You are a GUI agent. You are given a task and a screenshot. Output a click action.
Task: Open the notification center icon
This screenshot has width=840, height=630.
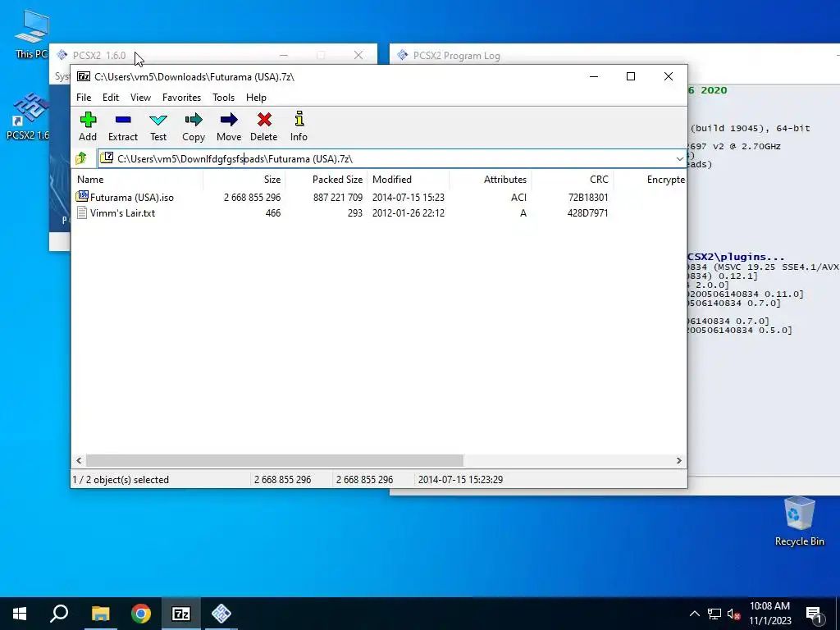[814, 614]
